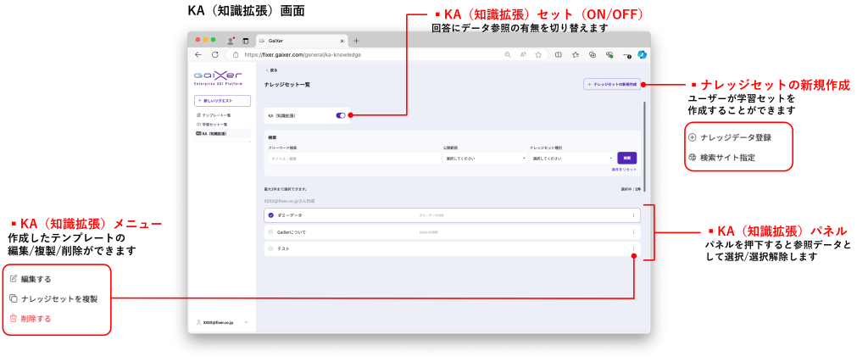Check the Gaixerについて radio circle

(270, 231)
